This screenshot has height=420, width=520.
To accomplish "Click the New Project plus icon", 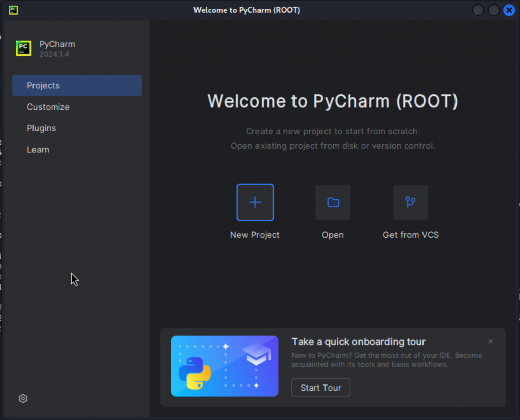I will (x=255, y=202).
